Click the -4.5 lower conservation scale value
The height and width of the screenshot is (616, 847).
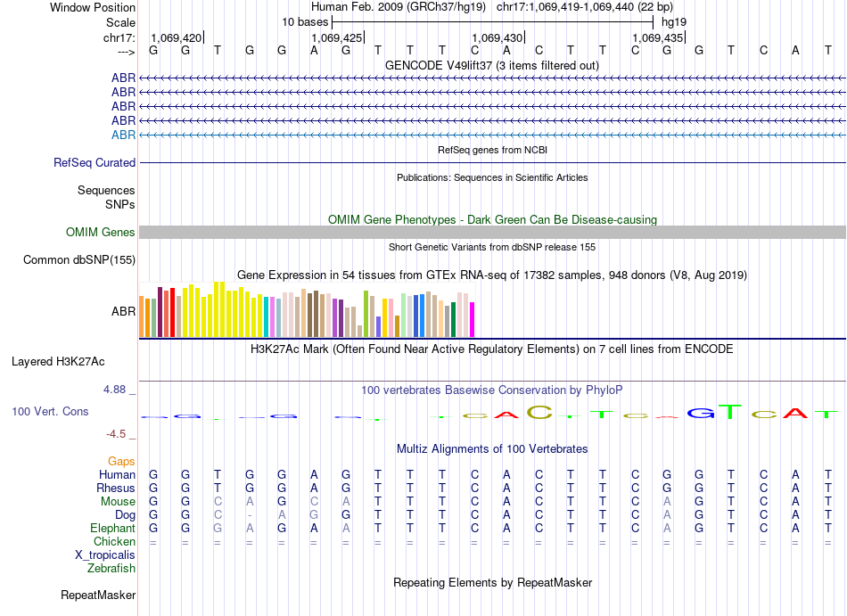[116, 434]
